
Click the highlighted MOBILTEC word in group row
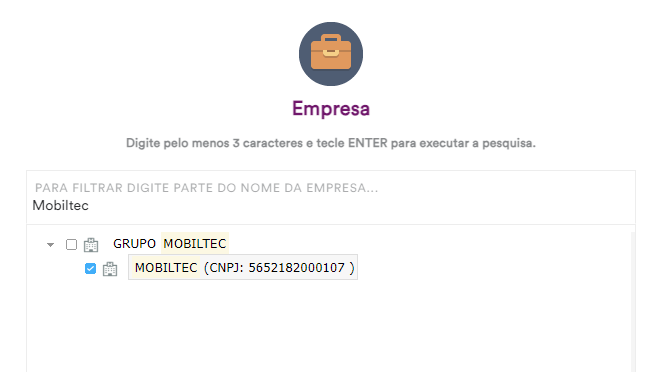pos(195,244)
